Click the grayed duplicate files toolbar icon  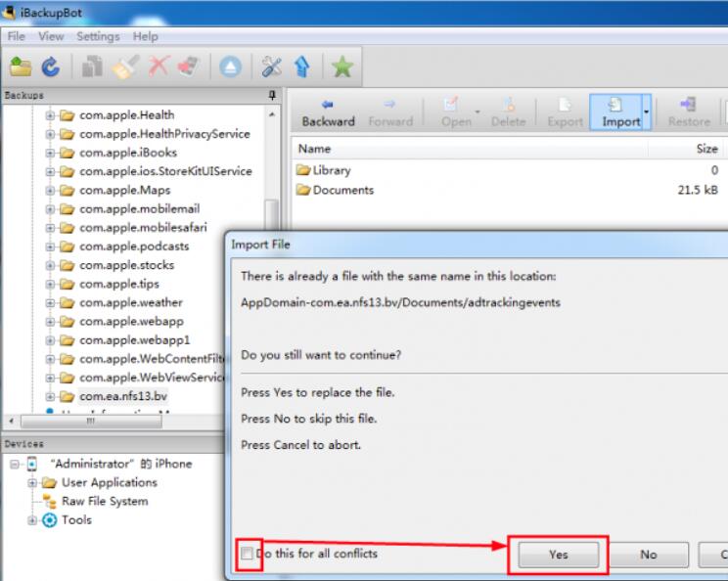point(92,67)
